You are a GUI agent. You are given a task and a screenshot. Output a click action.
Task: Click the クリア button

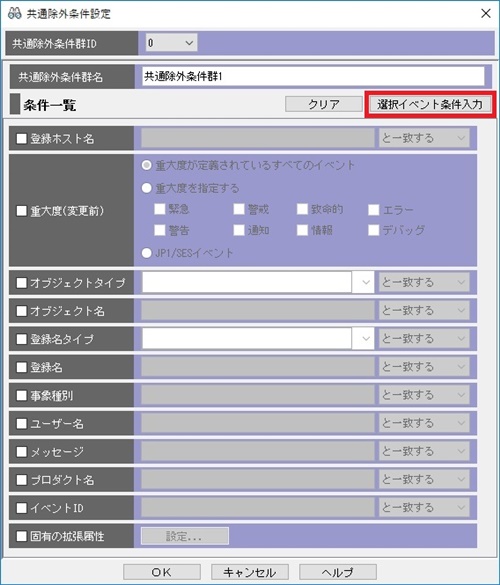click(324, 104)
